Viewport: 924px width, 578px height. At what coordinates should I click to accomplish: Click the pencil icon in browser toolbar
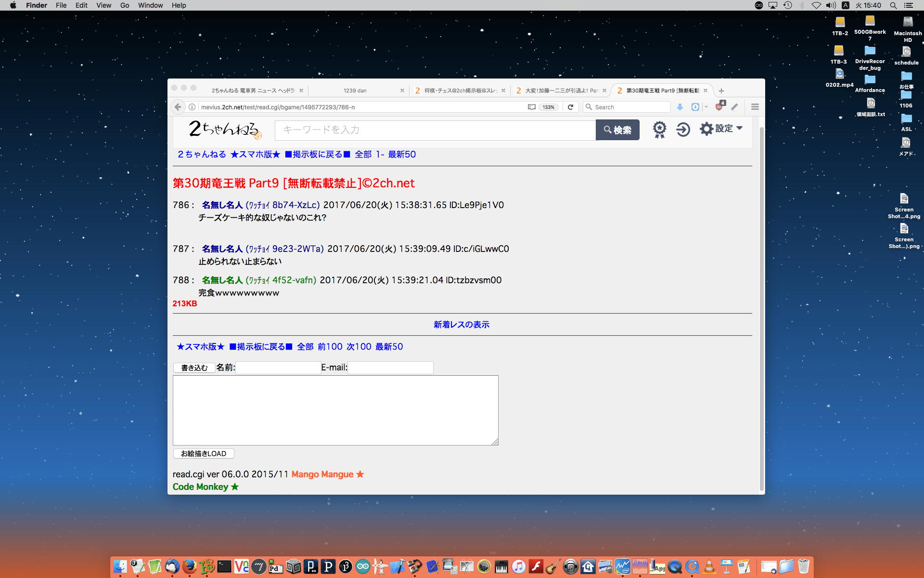[734, 107]
